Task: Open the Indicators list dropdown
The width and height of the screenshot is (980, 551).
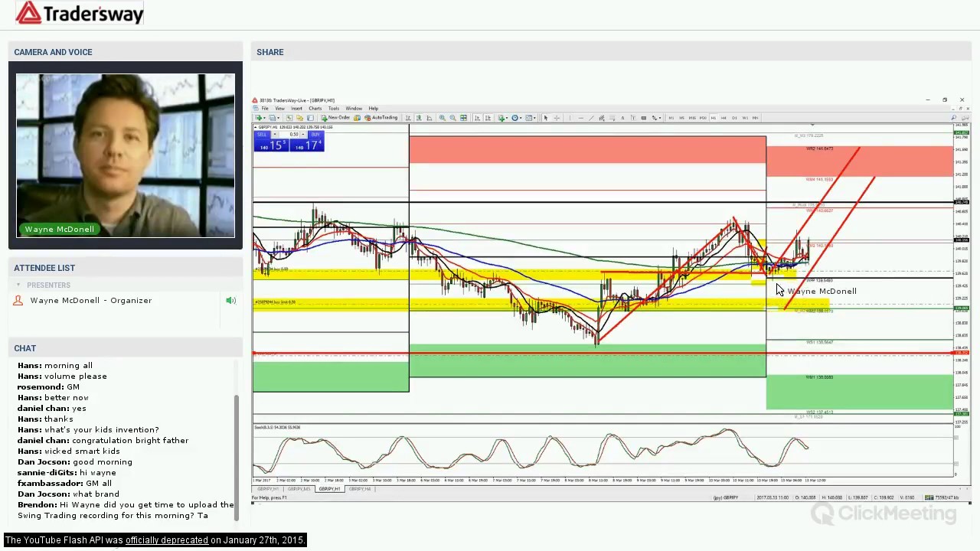Action: coord(503,117)
